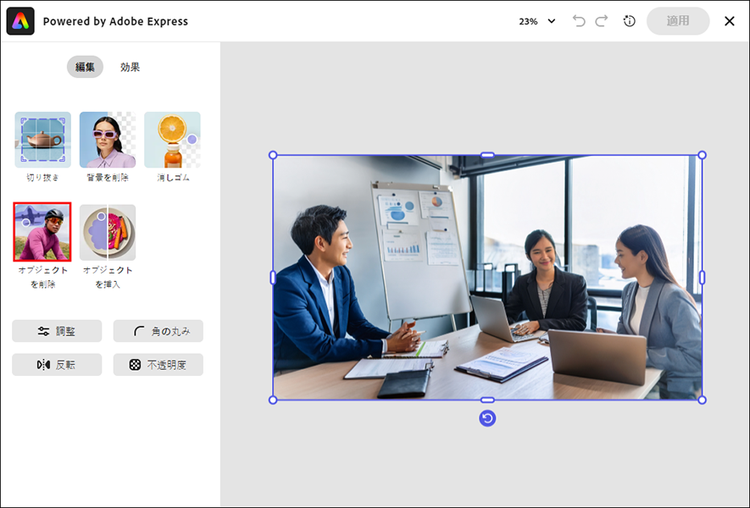Open the 調整 adjustments button

pos(57,331)
